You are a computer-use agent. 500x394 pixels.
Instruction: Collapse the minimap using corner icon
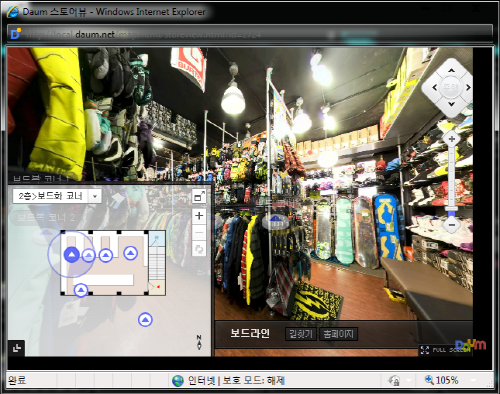click(x=16, y=348)
